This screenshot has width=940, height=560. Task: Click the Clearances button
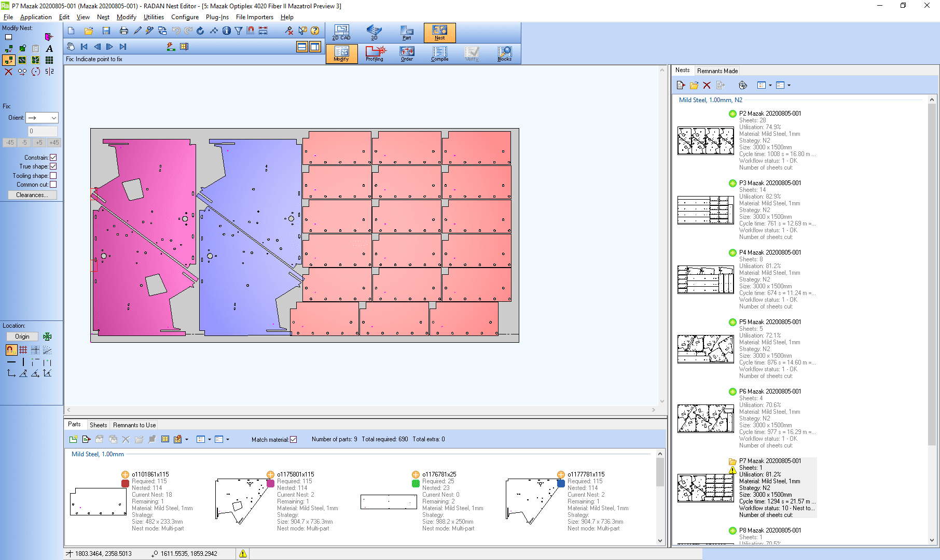(x=32, y=195)
